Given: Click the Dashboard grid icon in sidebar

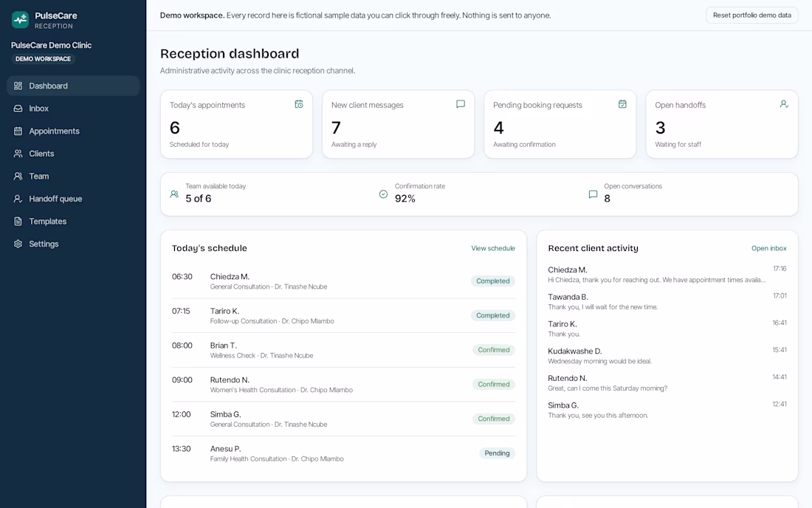Looking at the screenshot, I should 18,86.
